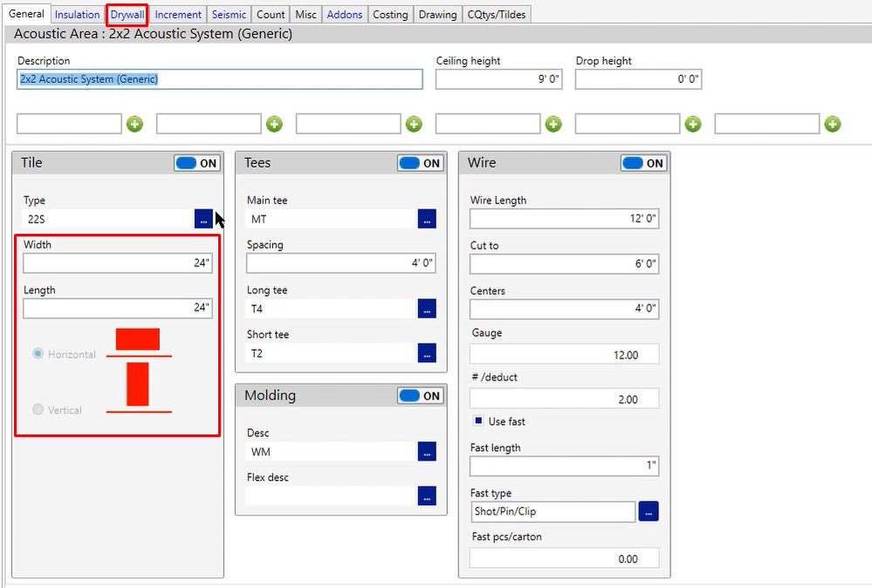
Task: Uncheck the Use fast checkbox
Action: coord(478,421)
